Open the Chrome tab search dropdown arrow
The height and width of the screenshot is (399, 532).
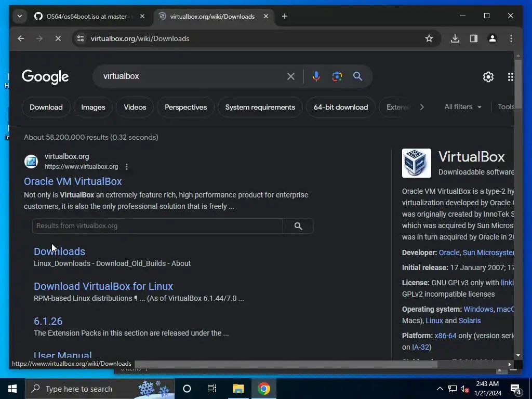[x=20, y=16]
